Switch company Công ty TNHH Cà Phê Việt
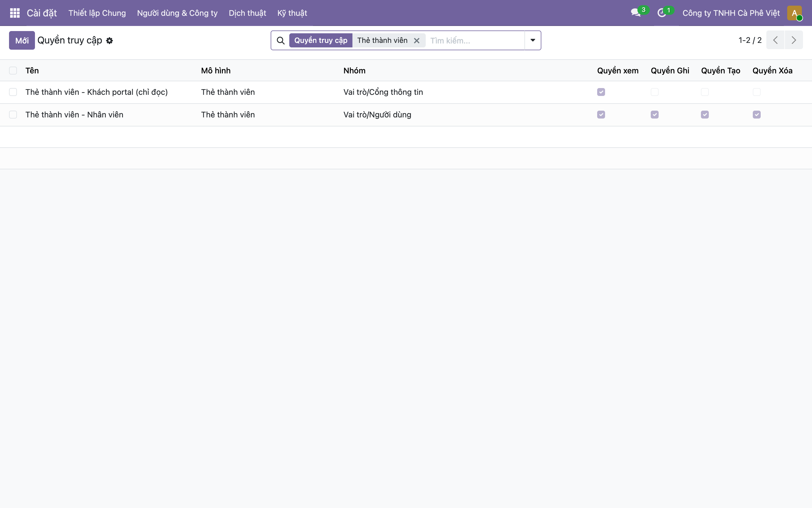The image size is (812, 508). coord(731,13)
